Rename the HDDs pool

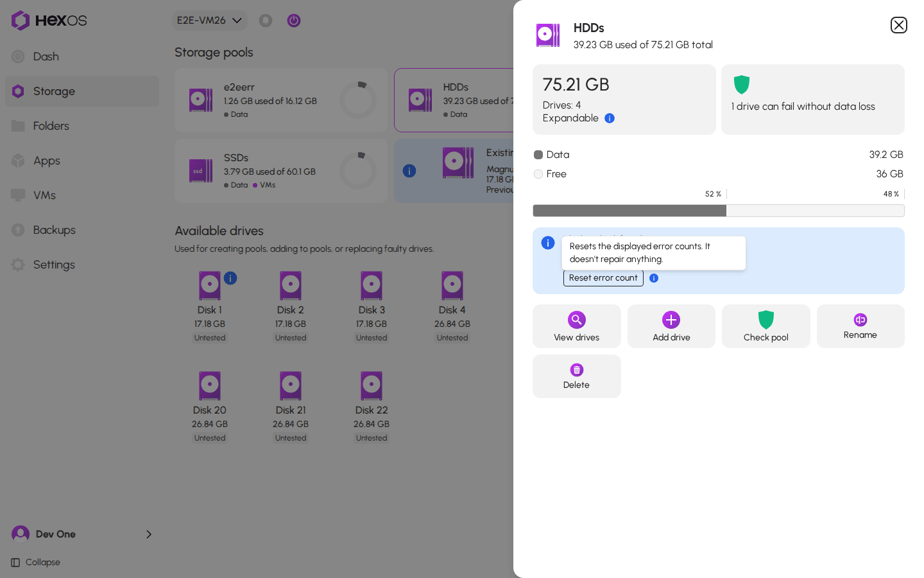click(860, 326)
